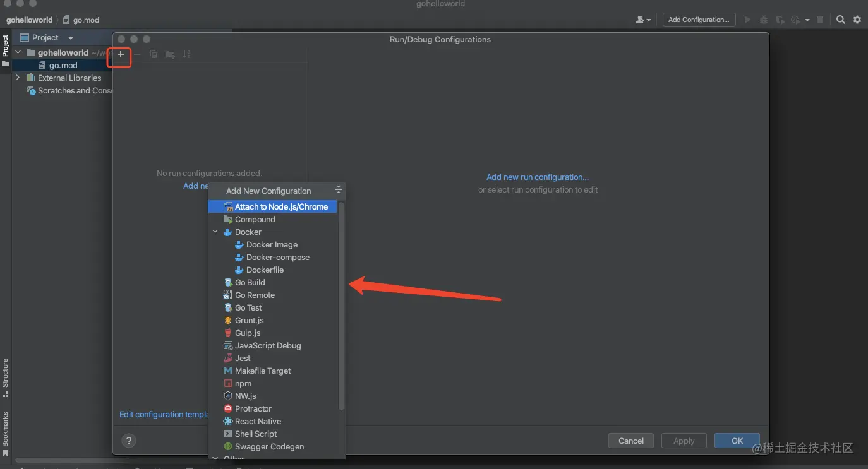Select Protractor configuration type

(x=272, y=408)
